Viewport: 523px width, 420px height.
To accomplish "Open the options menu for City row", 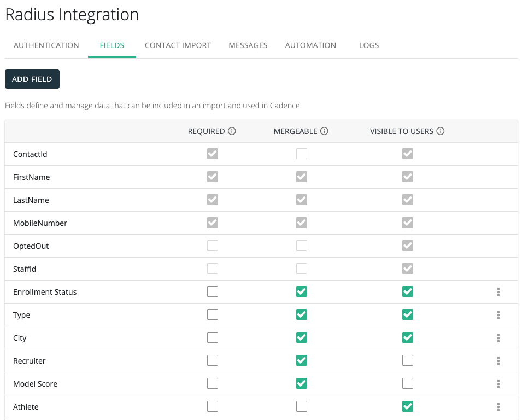I will pyautogui.click(x=498, y=338).
